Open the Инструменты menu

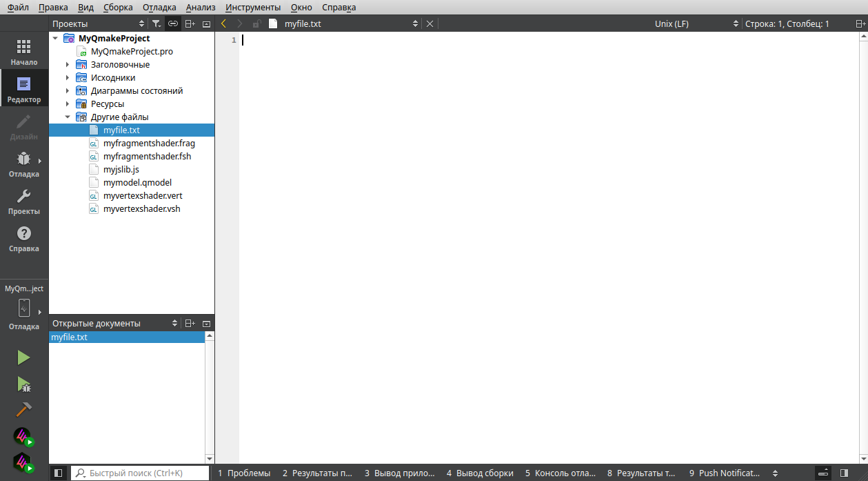[x=253, y=8]
